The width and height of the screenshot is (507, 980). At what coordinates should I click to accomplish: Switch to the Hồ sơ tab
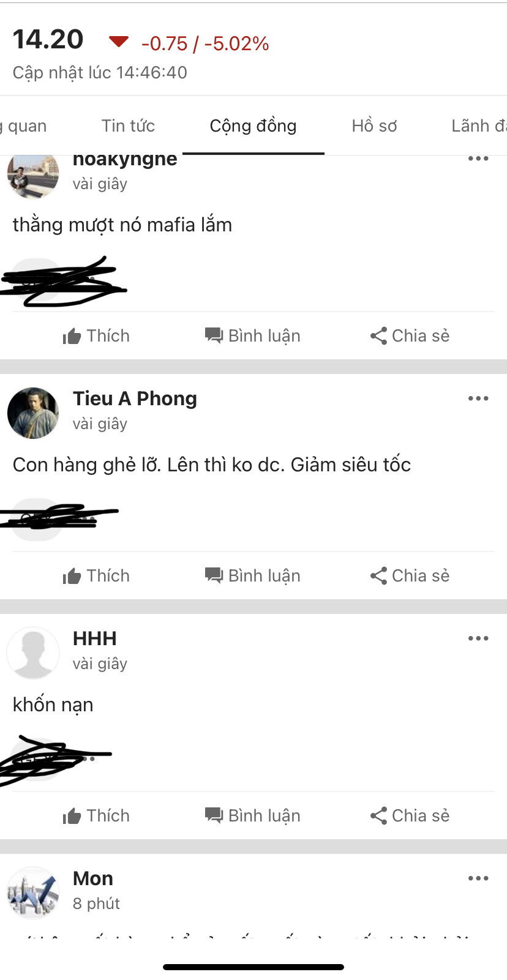point(374,125)
